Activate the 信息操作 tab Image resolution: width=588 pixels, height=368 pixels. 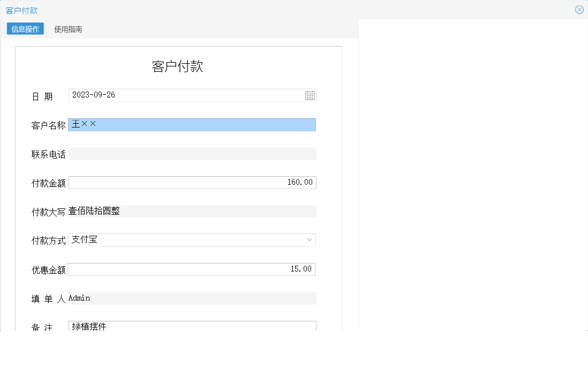click(25, 29)
